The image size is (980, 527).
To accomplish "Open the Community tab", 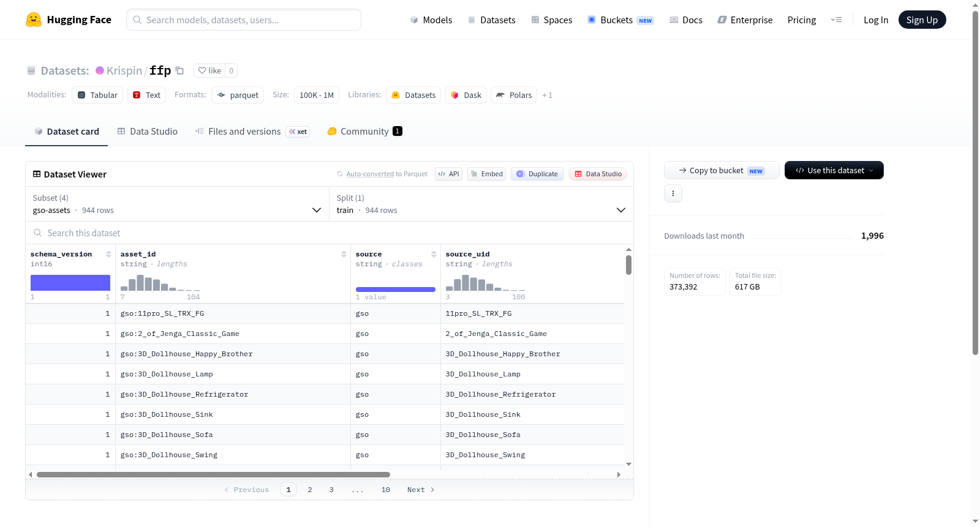I will pyautogui.click(x=365, y=132).
